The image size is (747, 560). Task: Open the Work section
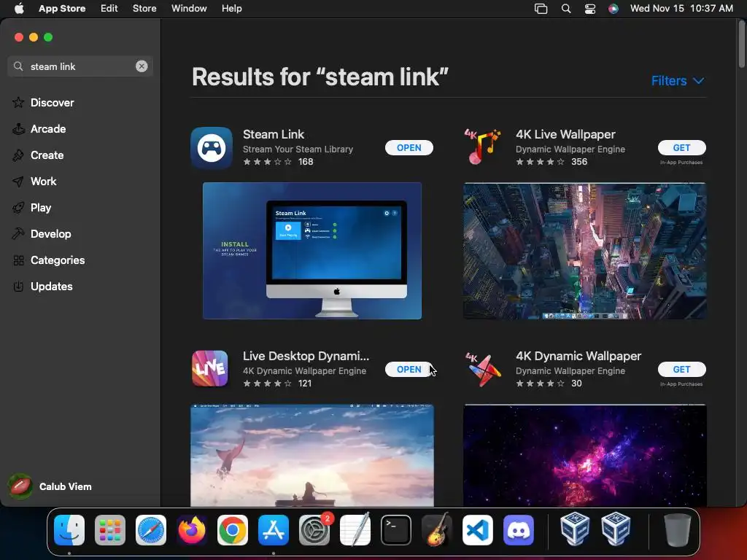click(x=43, y=181)
